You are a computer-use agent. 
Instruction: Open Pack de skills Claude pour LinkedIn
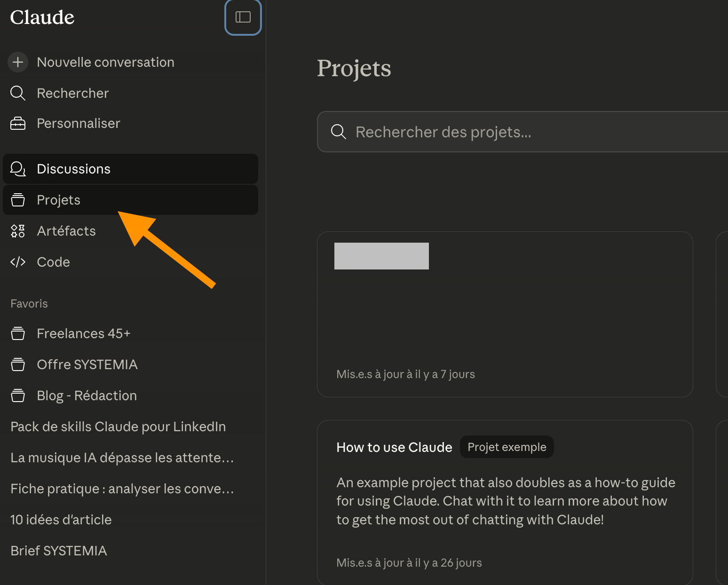click(118, 427)
